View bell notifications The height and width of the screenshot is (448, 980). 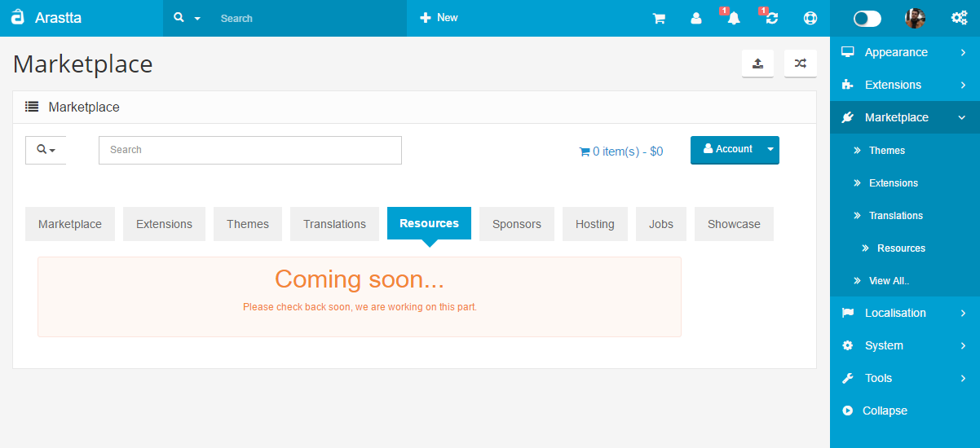click(734, 18)
